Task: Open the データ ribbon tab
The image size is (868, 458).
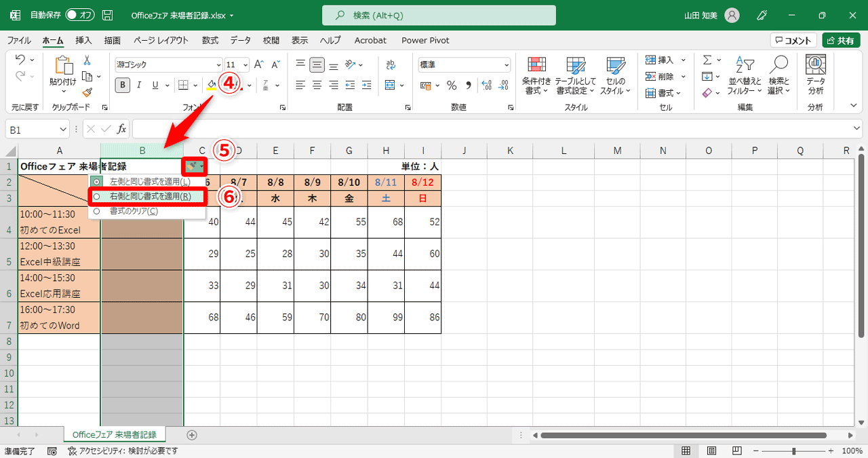Action: (240, 40)
